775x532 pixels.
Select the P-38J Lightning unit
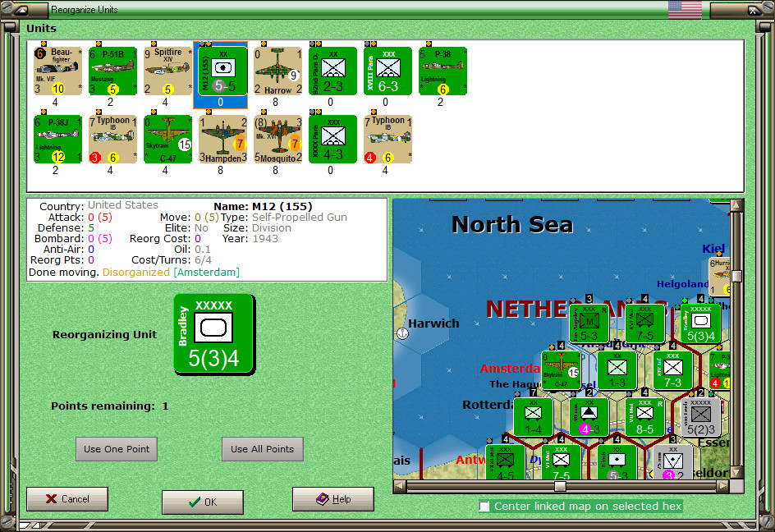(x=57, y=139)
